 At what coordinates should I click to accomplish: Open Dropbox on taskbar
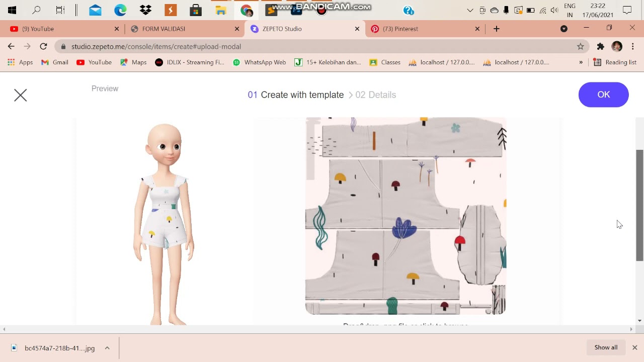pyautogui.click(x=145, y=10)
